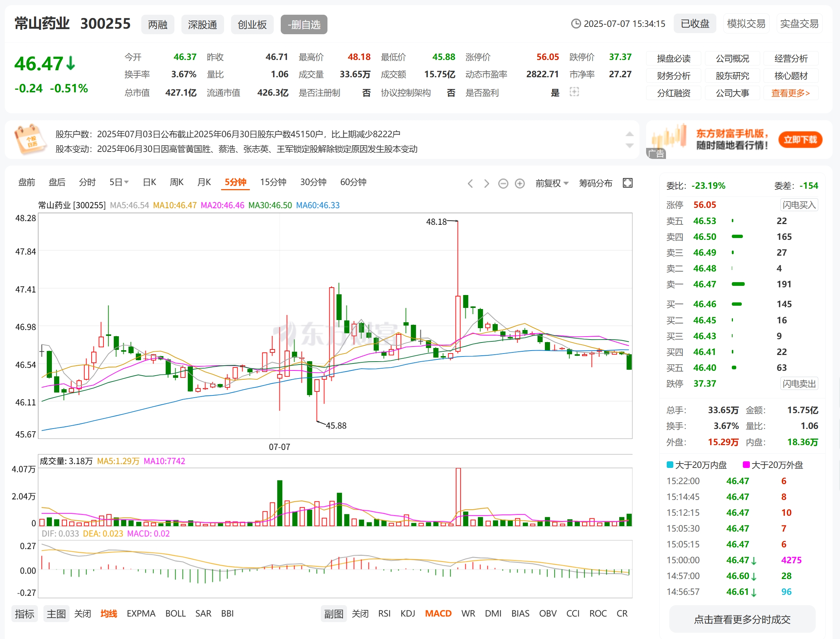The image size is (840, 639).
Task: Click the 深股通 tag
Action: tap(202, 25)
